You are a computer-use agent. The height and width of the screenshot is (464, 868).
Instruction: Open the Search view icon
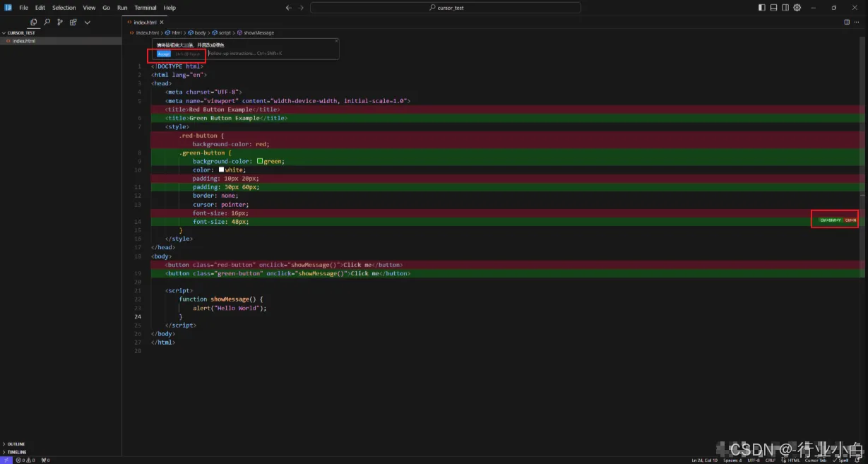(x=47, y=23)
